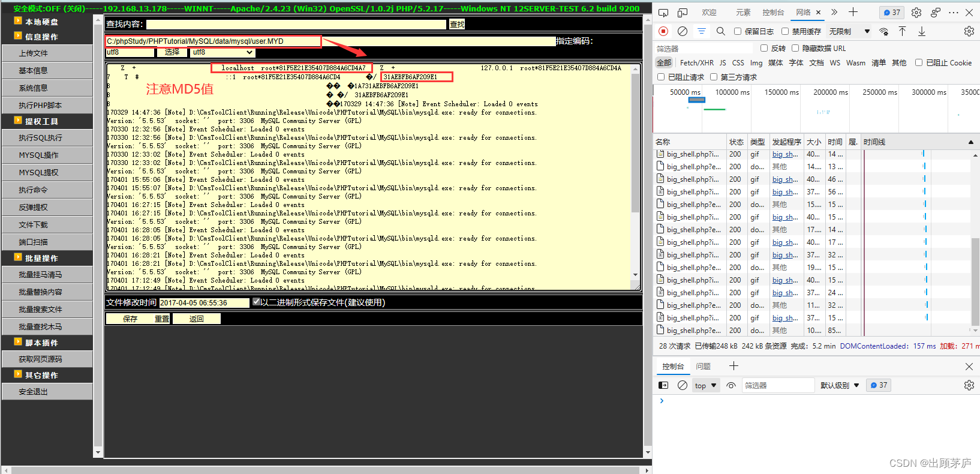Screen dimensions: 980x474
Task: Click the 返回 back button
Action: click(196, 319)
